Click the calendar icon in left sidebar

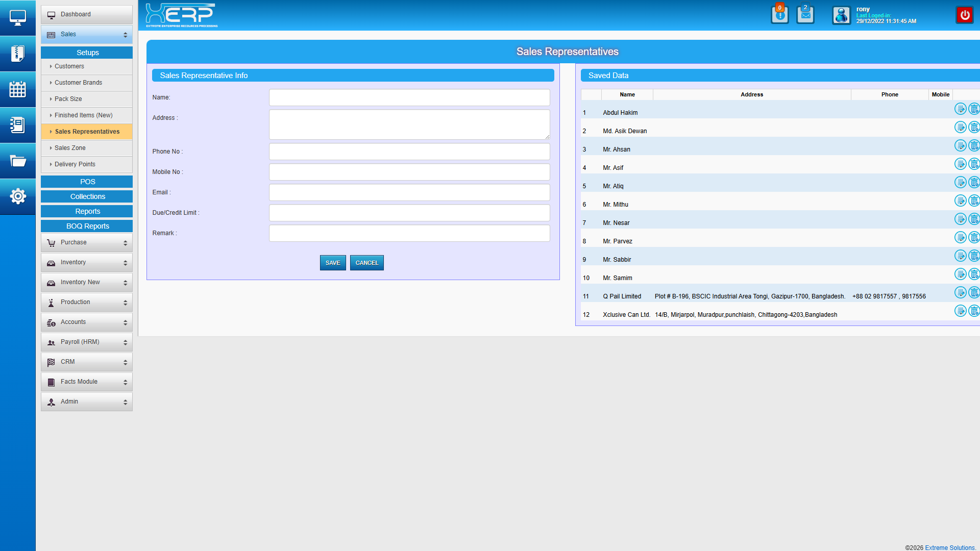[x=17, y=89]
